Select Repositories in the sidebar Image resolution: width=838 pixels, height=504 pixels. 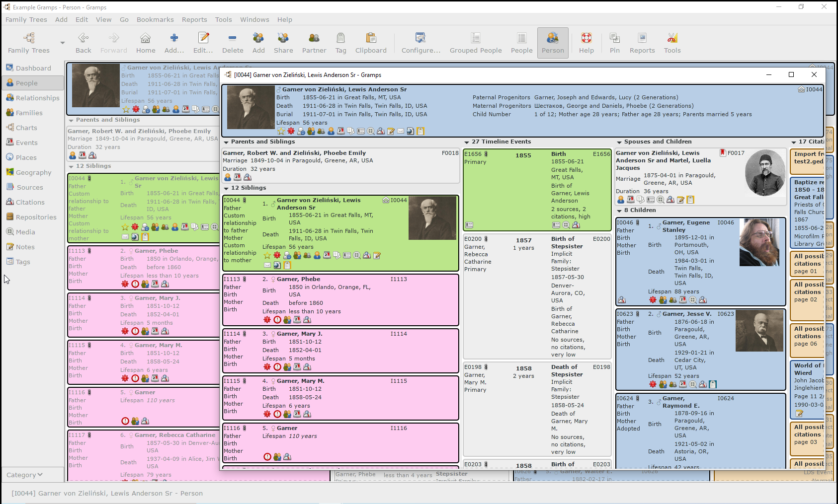[x=33, y=217]
